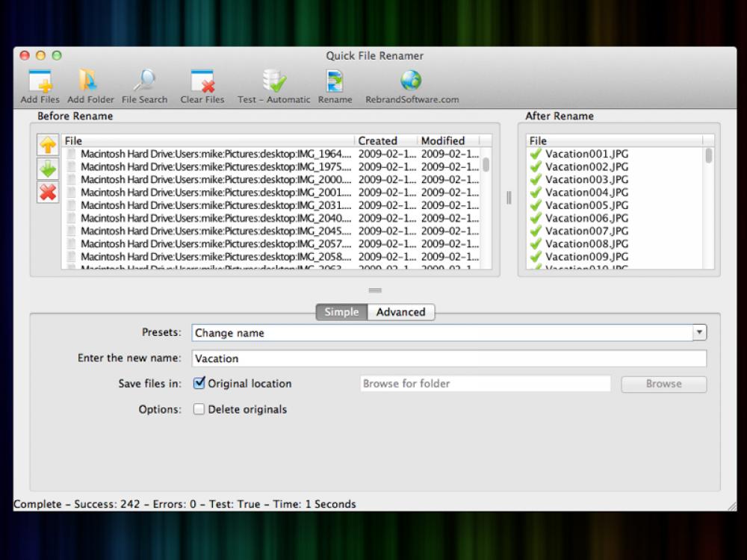
Task: Sort files by the Modified column
Action: tap(444, 140)
